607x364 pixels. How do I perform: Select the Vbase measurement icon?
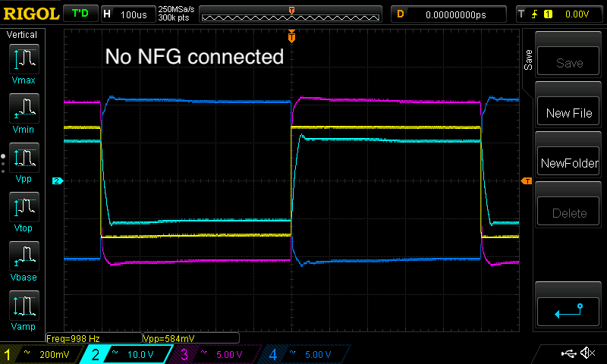point(24,256)
